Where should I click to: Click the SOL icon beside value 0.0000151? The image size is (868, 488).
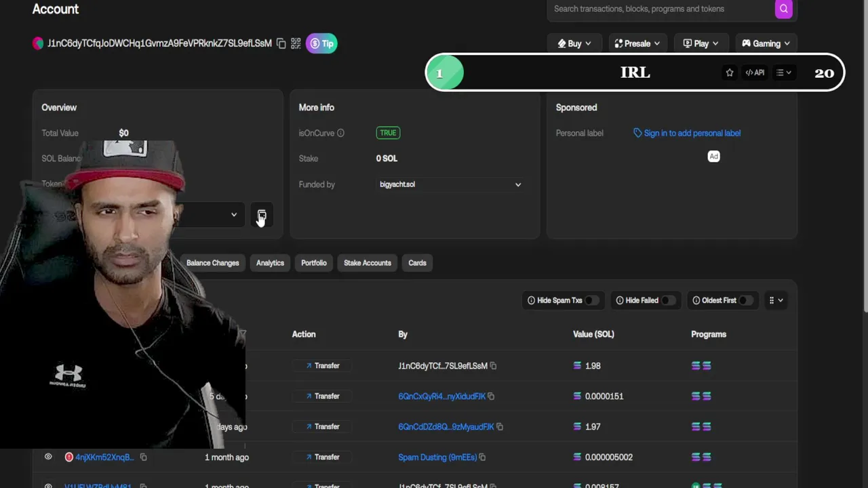(x=578, y=396)
